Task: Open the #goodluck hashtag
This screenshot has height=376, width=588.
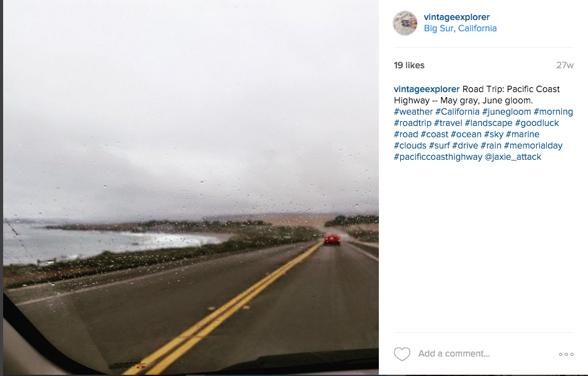Action: pyautogui.click(x=537, y=123)
